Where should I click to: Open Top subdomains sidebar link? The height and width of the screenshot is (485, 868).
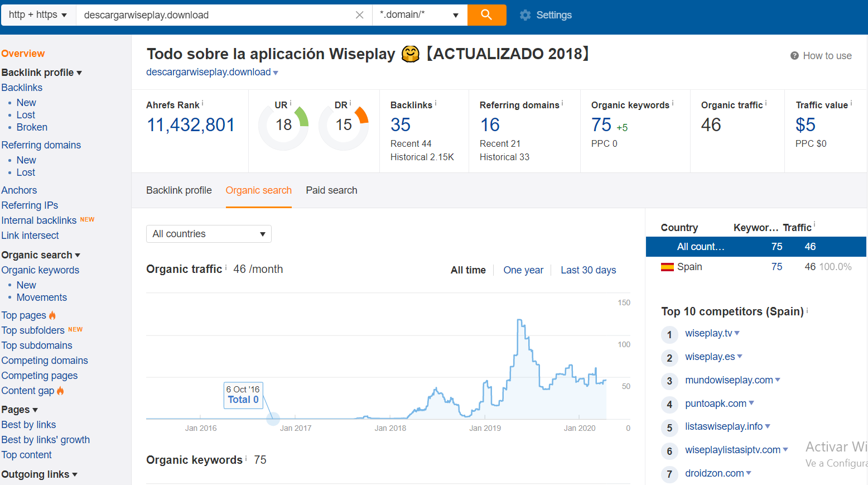(37, 345)
